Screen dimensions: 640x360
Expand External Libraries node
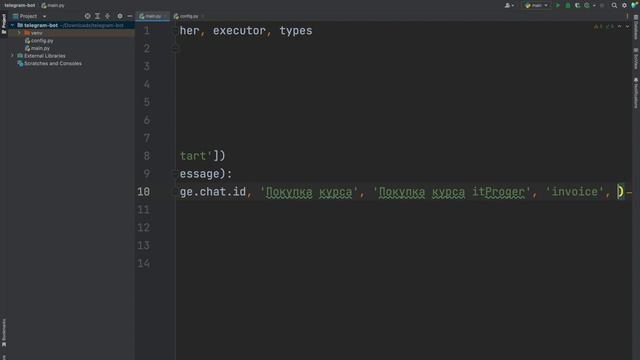tap(12, 56)
